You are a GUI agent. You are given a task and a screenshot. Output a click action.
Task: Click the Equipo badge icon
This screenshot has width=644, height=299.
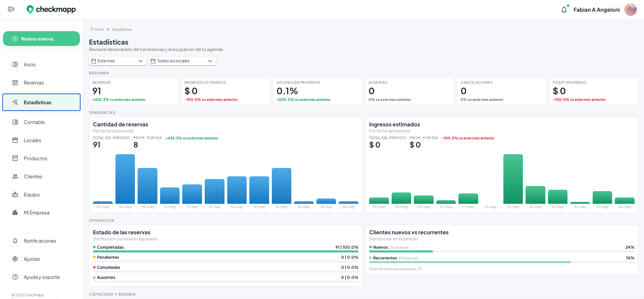(15, 194)
